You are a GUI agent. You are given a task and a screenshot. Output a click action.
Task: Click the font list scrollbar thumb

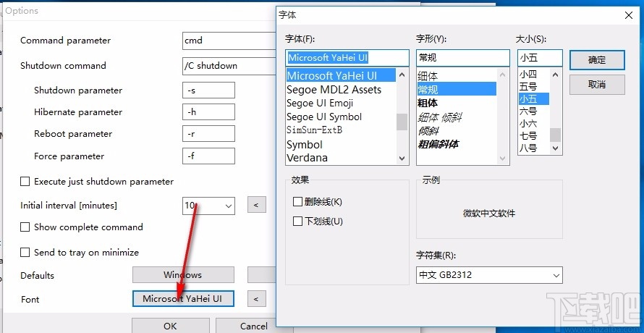click(402, 122)
